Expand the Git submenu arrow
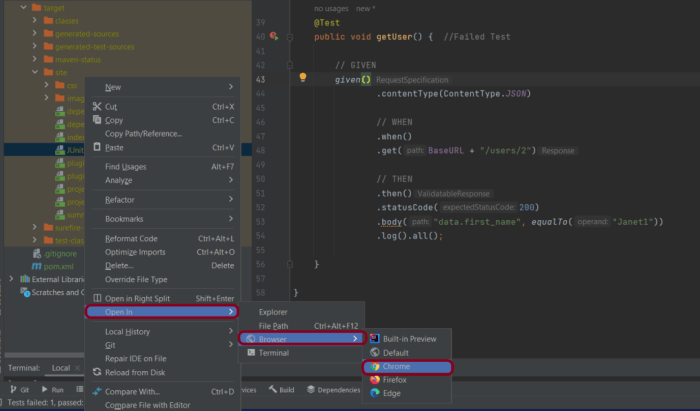 coord(231,344)
